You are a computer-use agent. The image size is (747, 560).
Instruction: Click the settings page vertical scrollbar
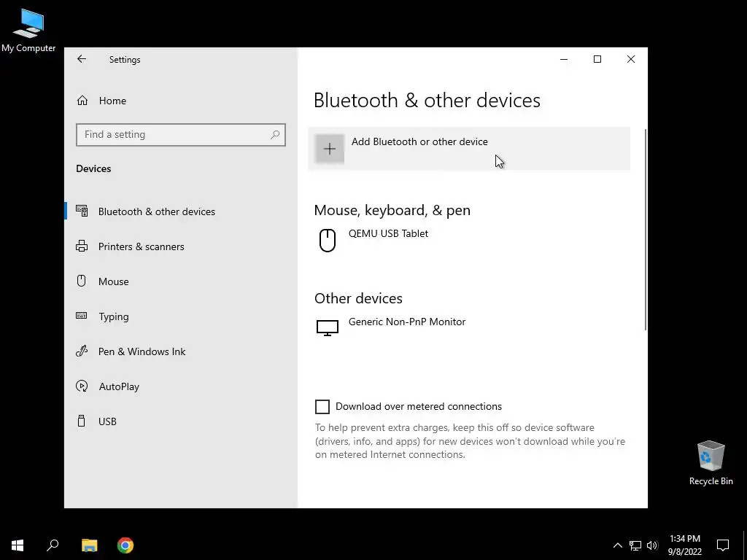[x=646, y=229]
